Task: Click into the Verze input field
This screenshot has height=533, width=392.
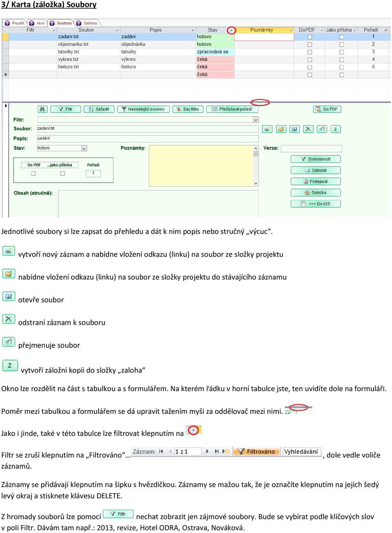Action: [x=312, y=148]
